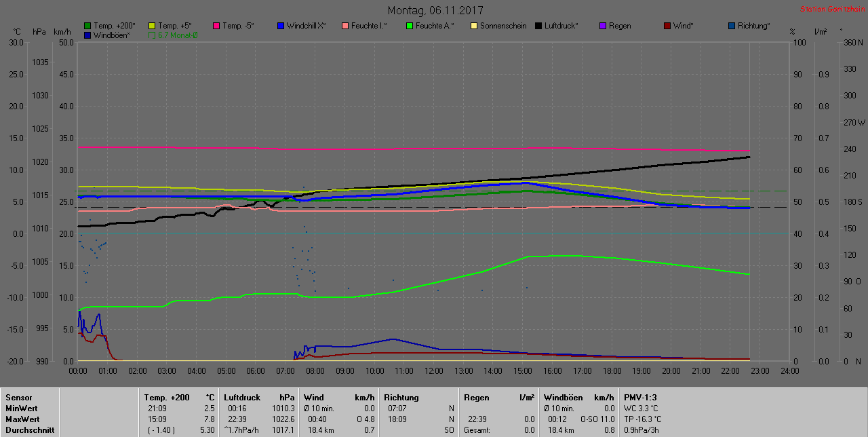Click the yellow Temp. +5* legend swatch
This screenshot has width=868, height=437.
click(x=151, y=26)
